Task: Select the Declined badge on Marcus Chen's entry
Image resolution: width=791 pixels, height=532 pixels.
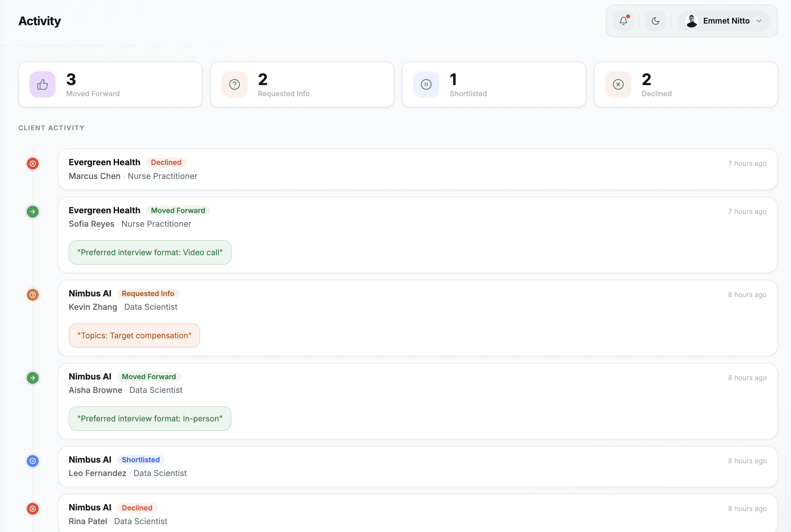Action: click(166, 162)
